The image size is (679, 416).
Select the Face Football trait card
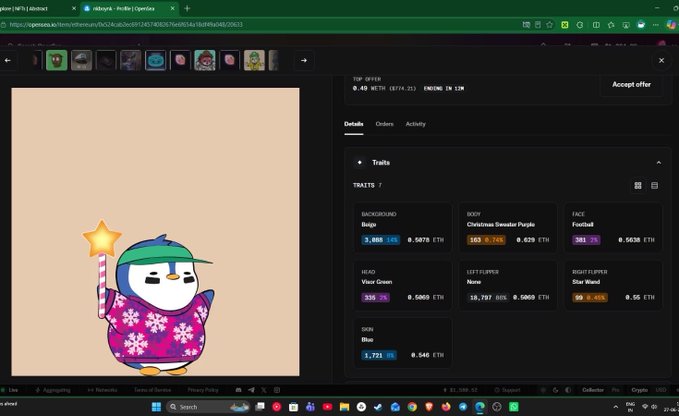point(613,227)
